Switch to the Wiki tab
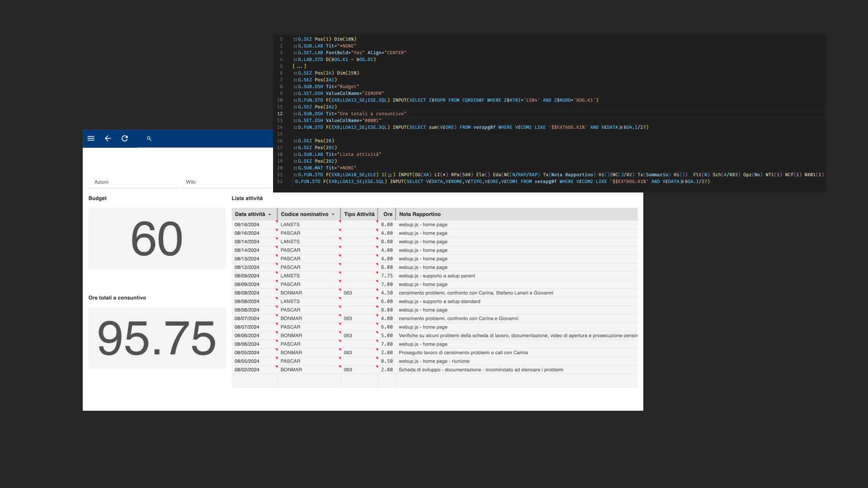The width and height of the screenshot is (868, 488). pos(191,182)
